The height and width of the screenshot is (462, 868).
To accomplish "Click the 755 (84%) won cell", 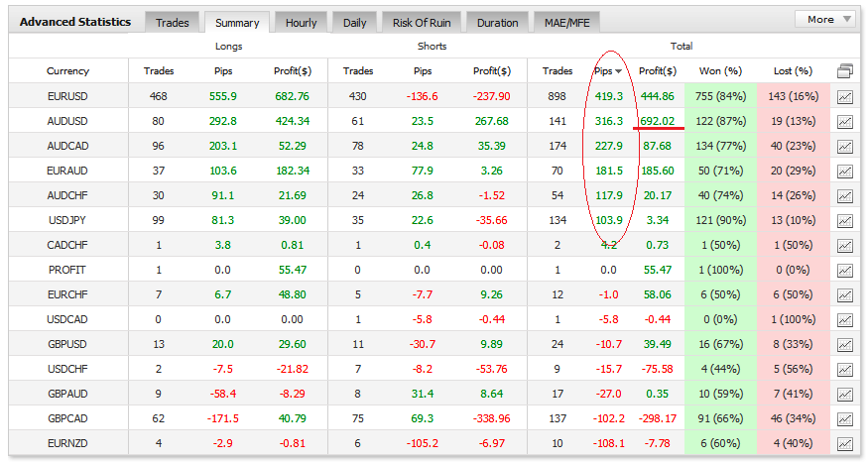I will 721,96.
